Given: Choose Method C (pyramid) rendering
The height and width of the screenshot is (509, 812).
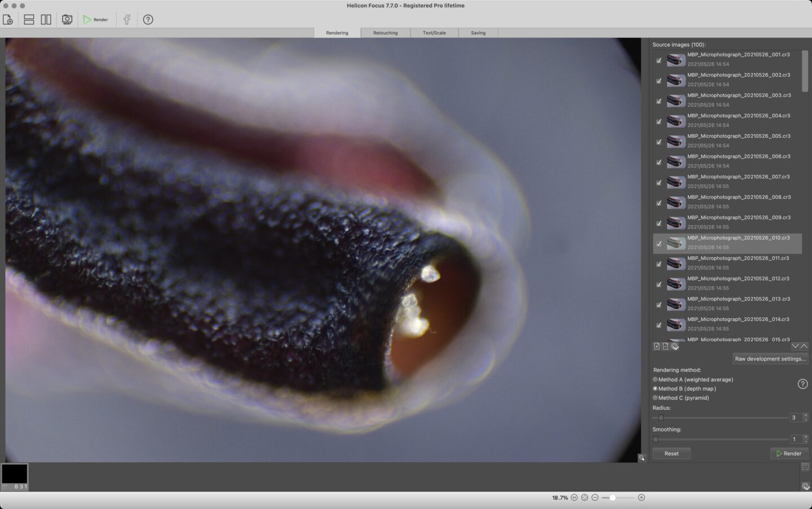Looking at the screenshot, I should 655,398.
